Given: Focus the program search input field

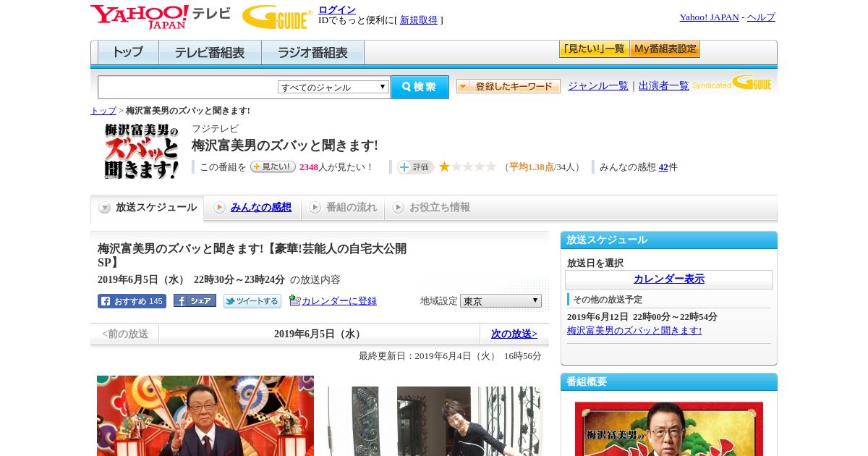Looking at the screenshot, I should pos(187,88).
